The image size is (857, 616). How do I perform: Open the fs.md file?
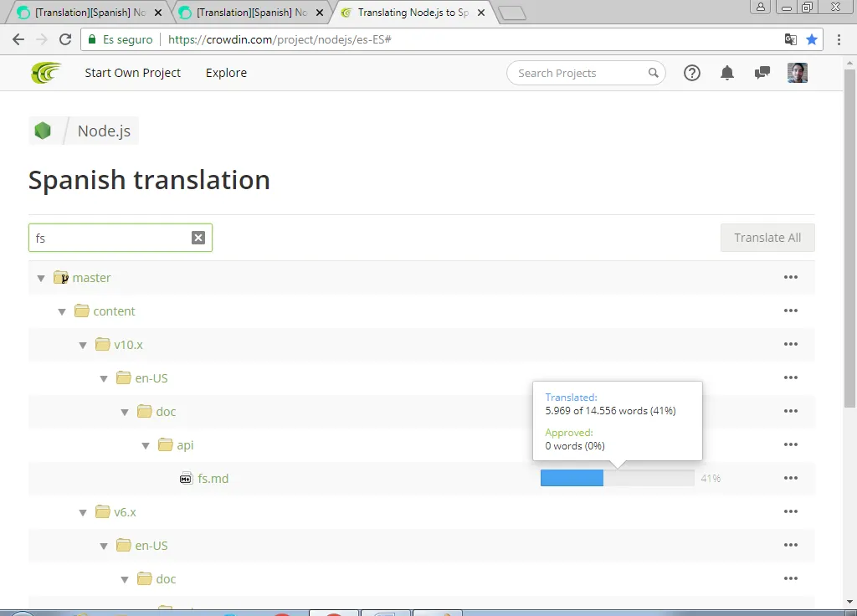[x=213, y=479]
